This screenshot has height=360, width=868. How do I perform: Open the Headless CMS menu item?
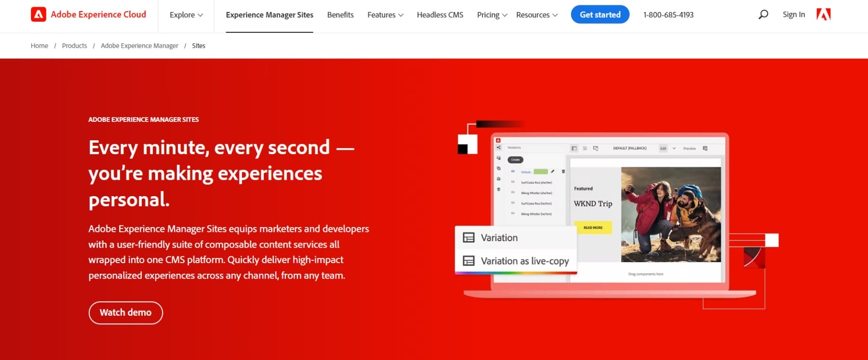440,15
